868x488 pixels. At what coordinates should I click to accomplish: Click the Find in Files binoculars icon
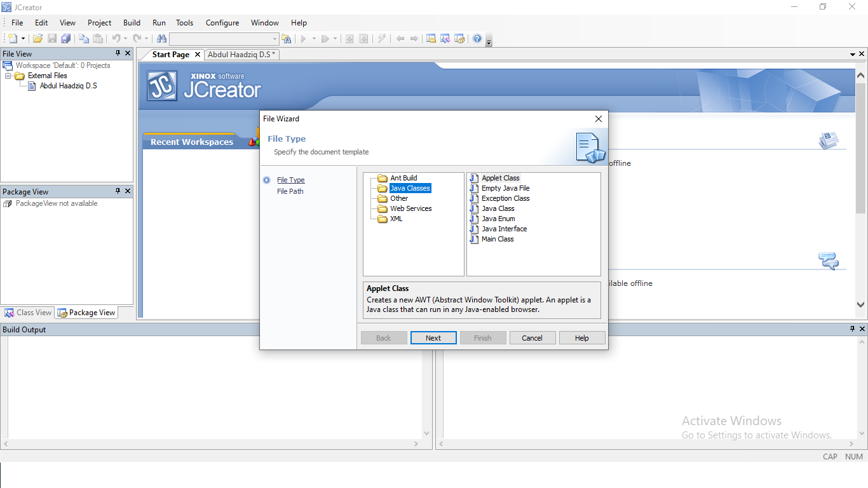click(x=161, y=38)
